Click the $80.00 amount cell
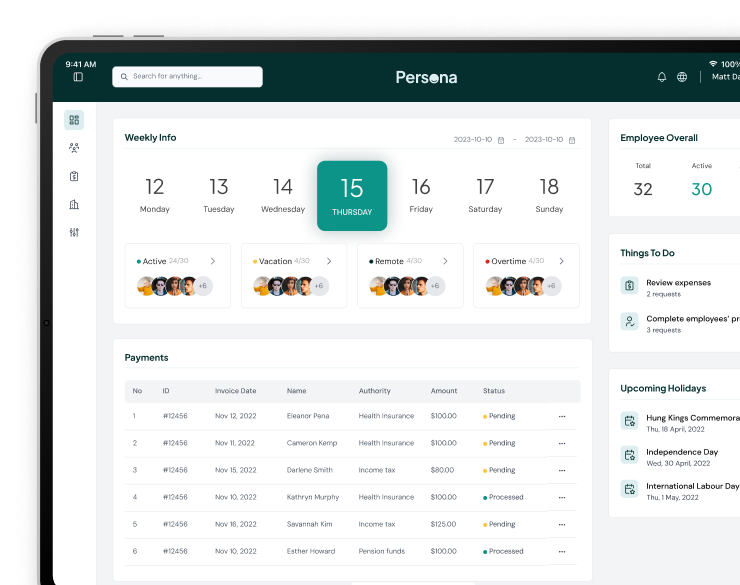Screen dimensions: 740x585 coord(442,470)
